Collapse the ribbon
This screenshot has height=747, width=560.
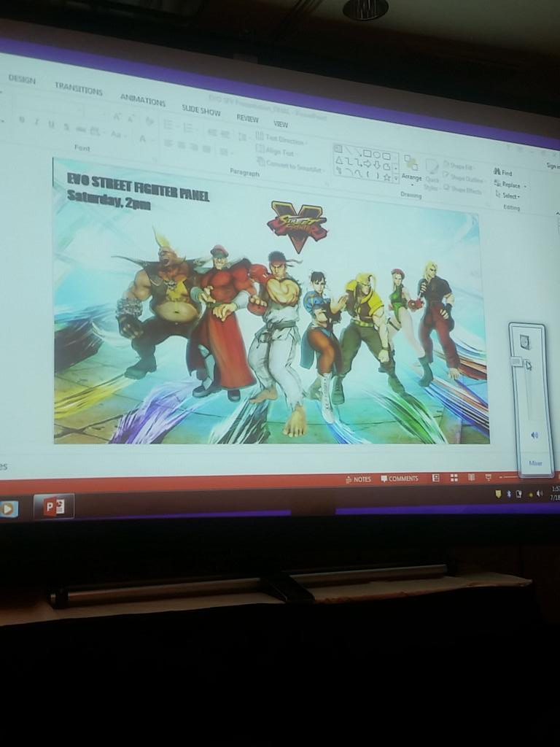tap(557, 212)
